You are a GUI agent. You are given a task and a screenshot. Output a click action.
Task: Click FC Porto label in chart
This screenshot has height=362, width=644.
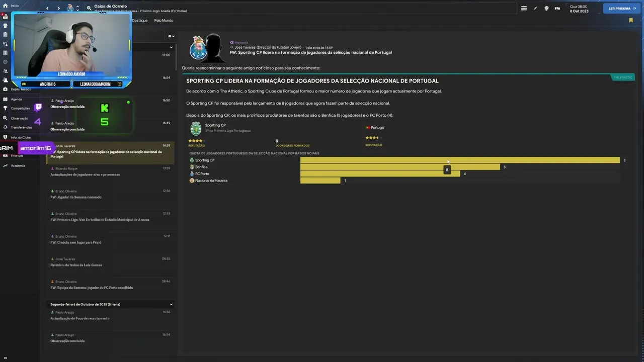click(202, 174)
